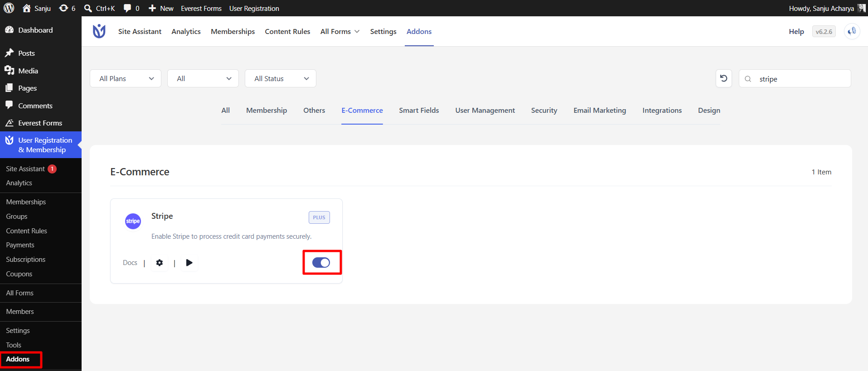
Task: Open comments bubble in admin bar
Action: 131,8
